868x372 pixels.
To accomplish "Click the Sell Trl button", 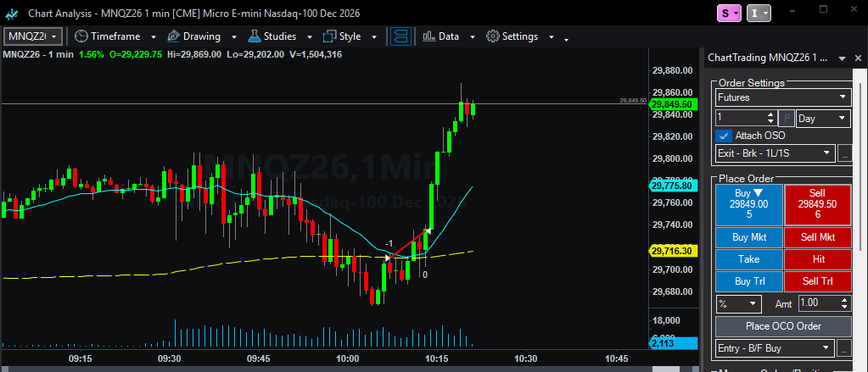I will tap(817, 281).
